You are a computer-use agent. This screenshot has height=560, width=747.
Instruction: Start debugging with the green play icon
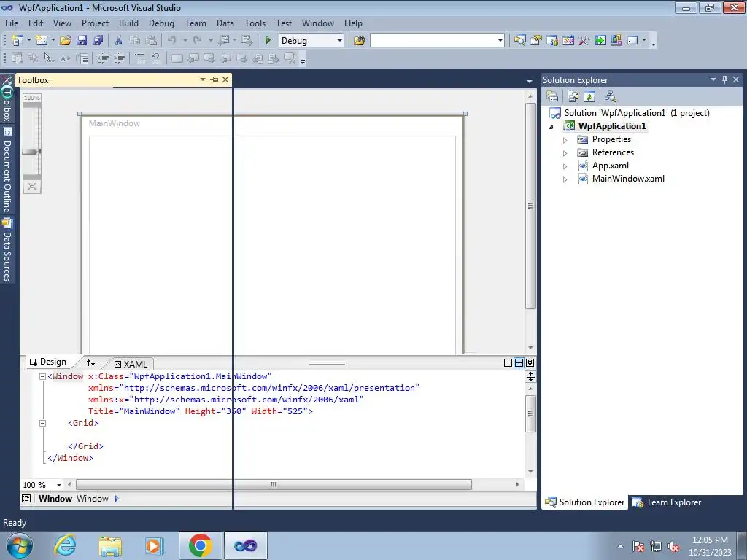pos(268,41)
